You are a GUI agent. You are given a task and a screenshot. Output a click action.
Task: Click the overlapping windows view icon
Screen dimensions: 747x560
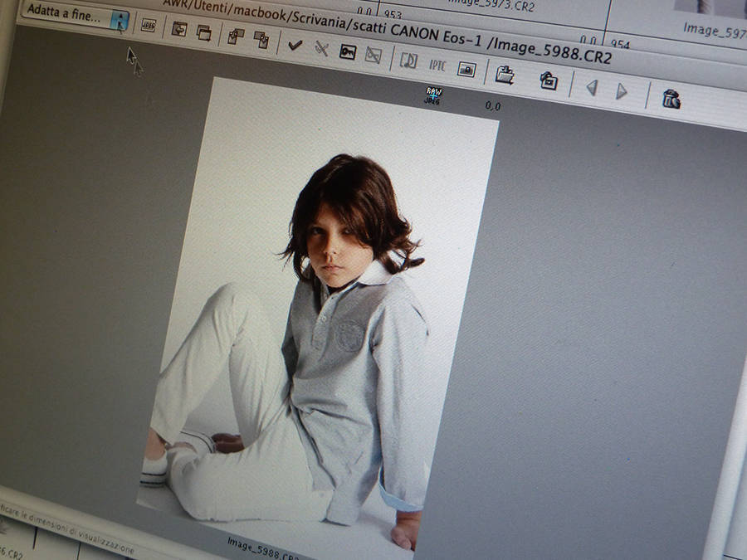(203, 33)
